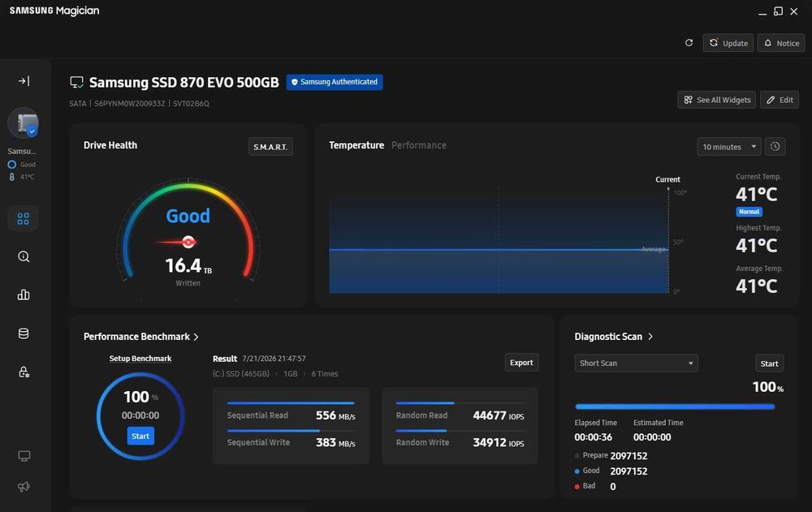
Task: Open the megaphone announcements sidebar icon
Action: [x=24, y=487]
